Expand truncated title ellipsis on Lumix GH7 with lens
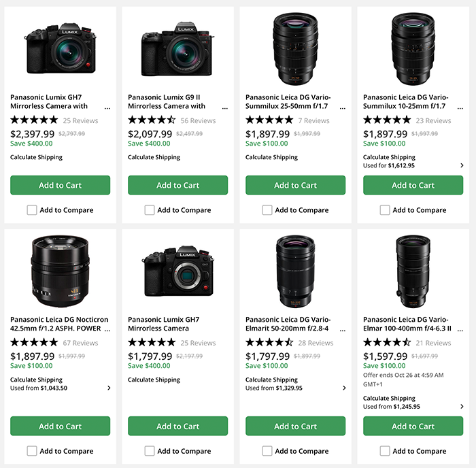This screenshot has width=476, height=468. click(x=107, y=107)
